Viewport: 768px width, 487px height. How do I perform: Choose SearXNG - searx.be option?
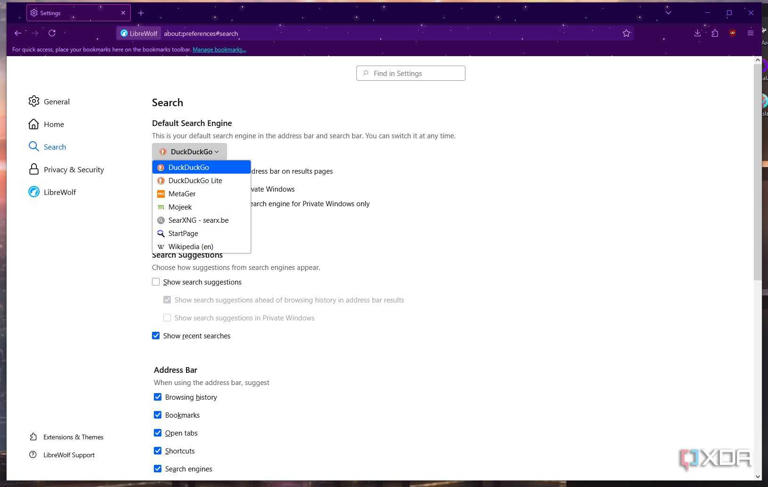point(201,220)
